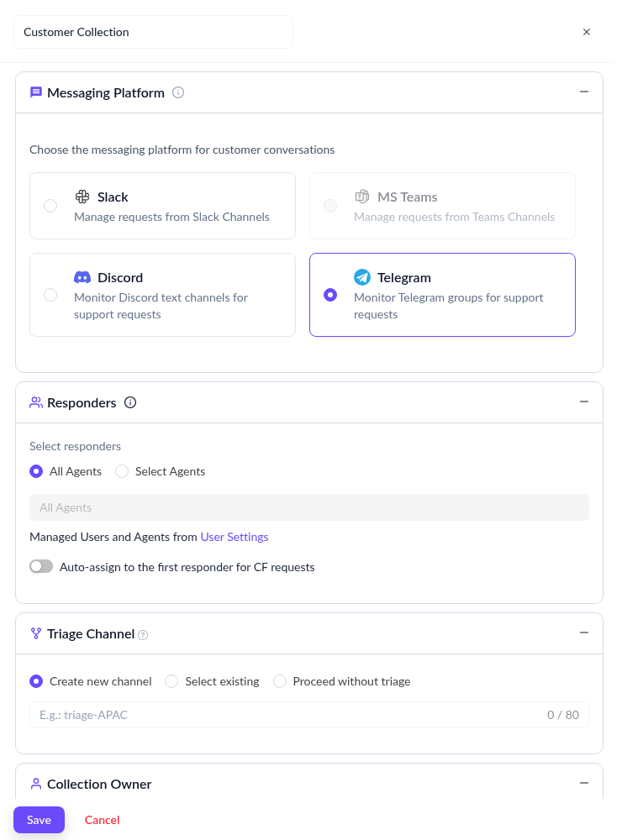Image resolution: width=622 pixels, height=840 pixels.
Task: Select Create new channel radio
Action: [36, 681]
